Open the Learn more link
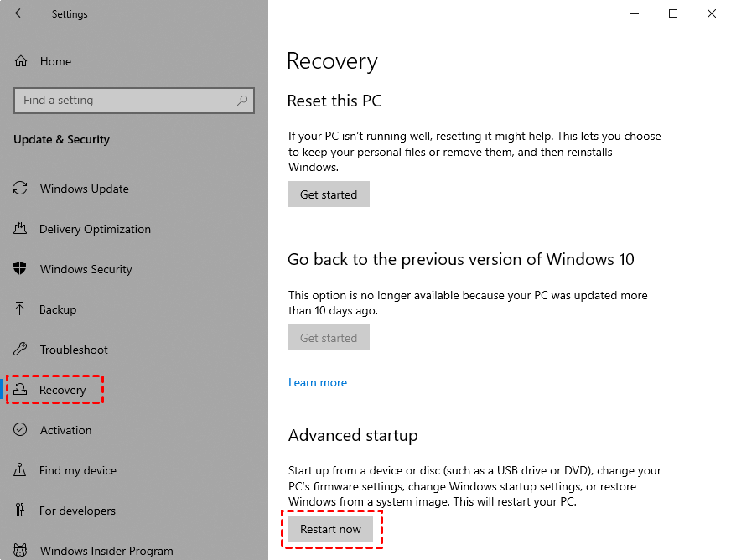 pos(317,382)
